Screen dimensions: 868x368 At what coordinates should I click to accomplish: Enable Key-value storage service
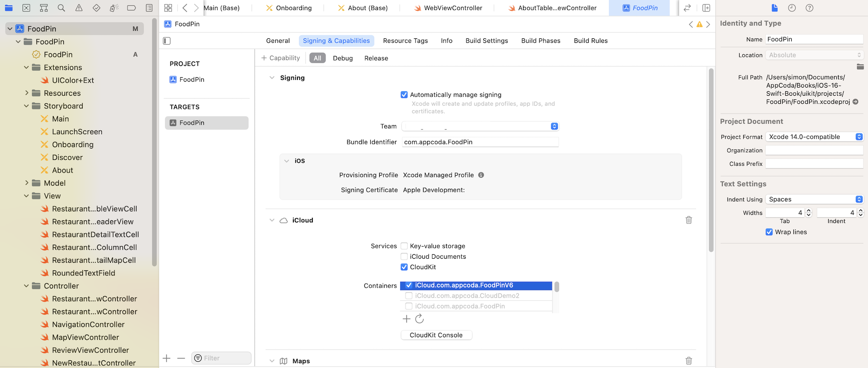click(404, 246)
